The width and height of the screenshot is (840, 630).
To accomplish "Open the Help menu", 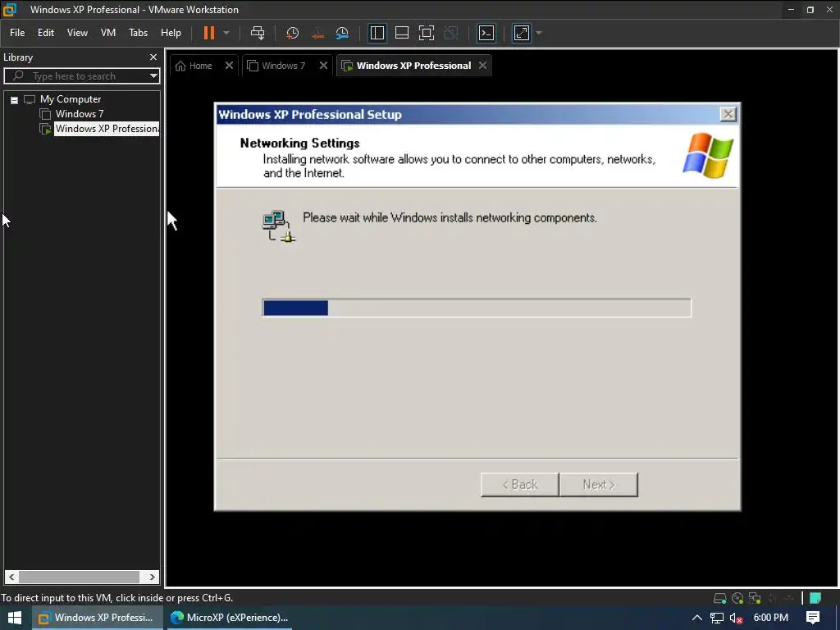I will click(171, 33).
